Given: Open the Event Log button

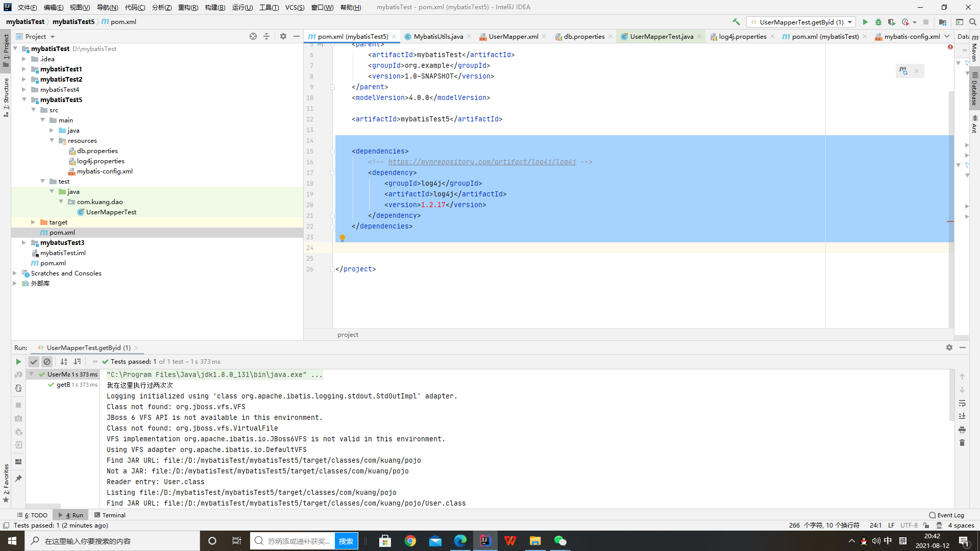Looking at the screenshot, I should coord(947,515).
